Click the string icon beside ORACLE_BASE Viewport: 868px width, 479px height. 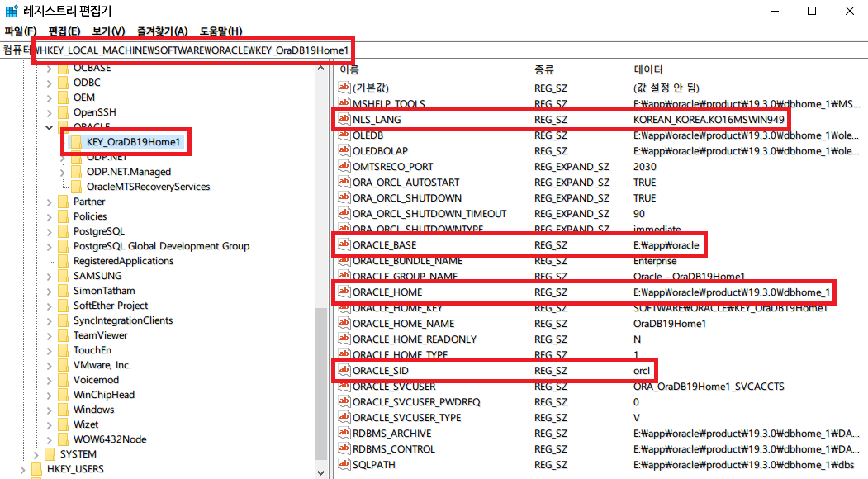point(344,244)
